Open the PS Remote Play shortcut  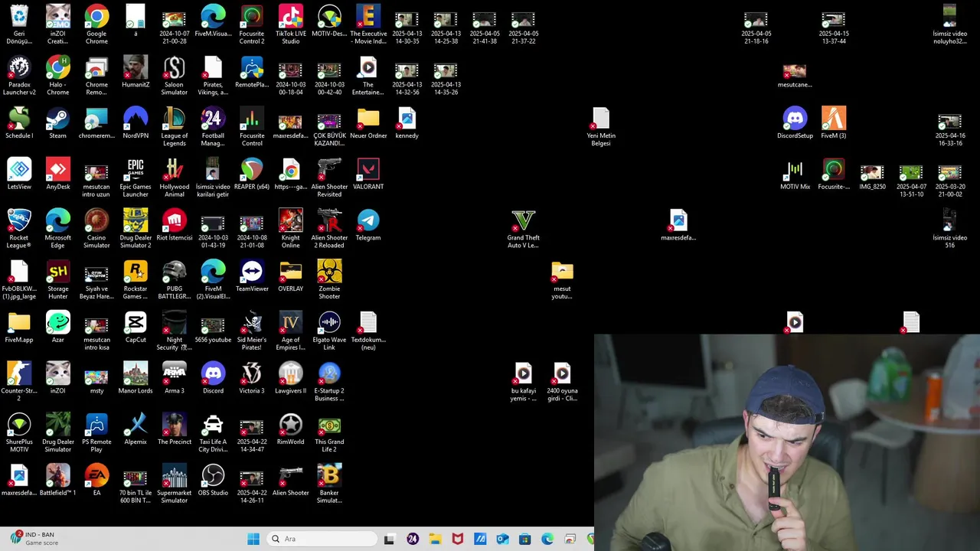(x=96, y=432)
